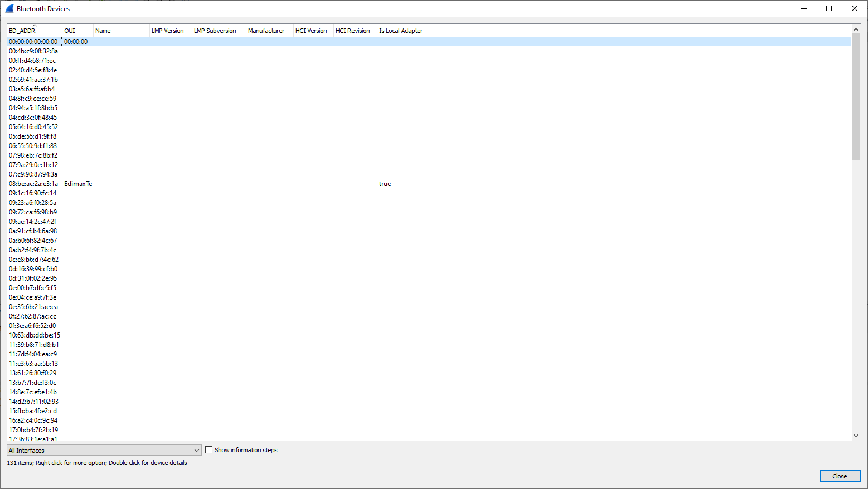
Task: Select device 09:72:ca:f6:98:b9
Action: point(32,212)
